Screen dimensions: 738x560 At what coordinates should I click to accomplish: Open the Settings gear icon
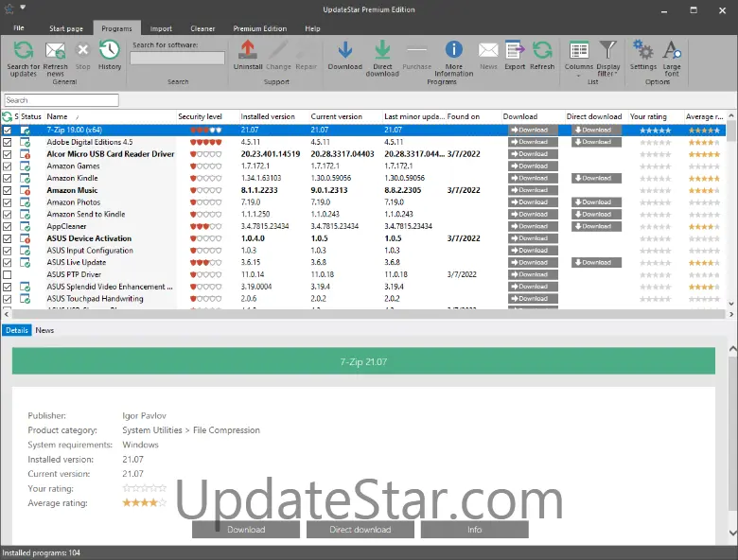[x=643, y=50]
